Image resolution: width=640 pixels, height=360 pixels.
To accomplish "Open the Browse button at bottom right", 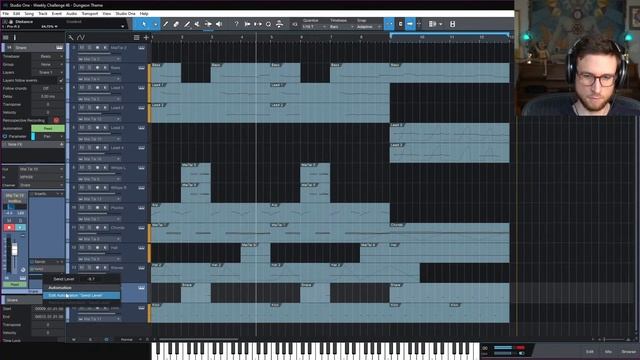I will (629, 351).
